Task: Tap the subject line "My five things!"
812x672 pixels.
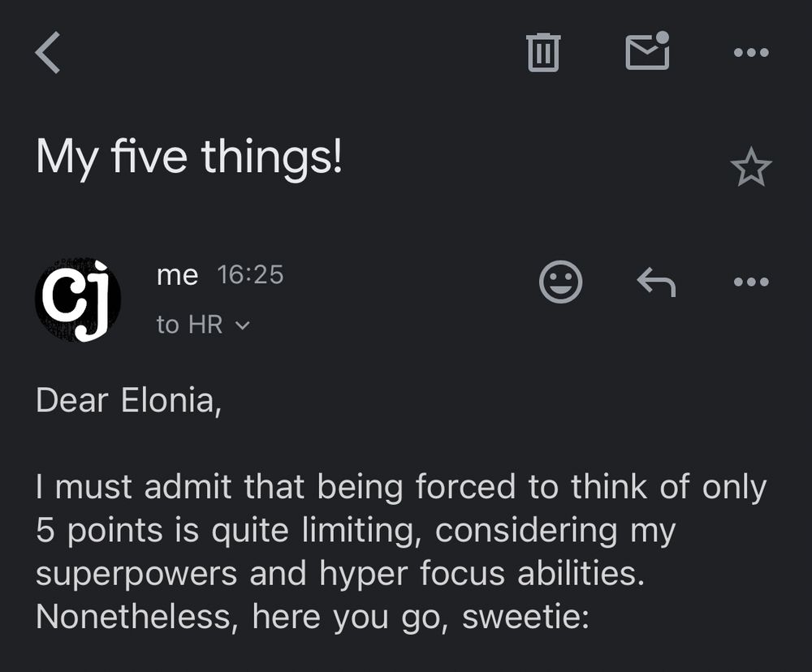Action: [x=188, y=157]
